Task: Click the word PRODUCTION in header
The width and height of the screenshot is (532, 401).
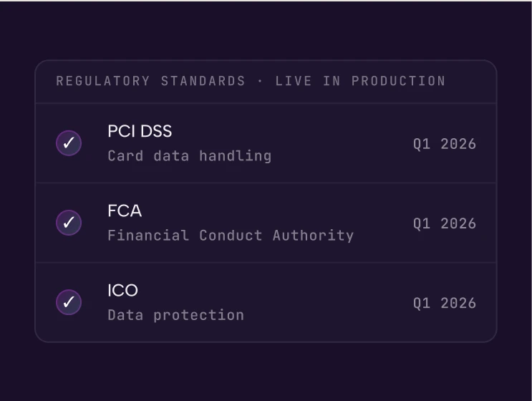Action: [399, 81]
